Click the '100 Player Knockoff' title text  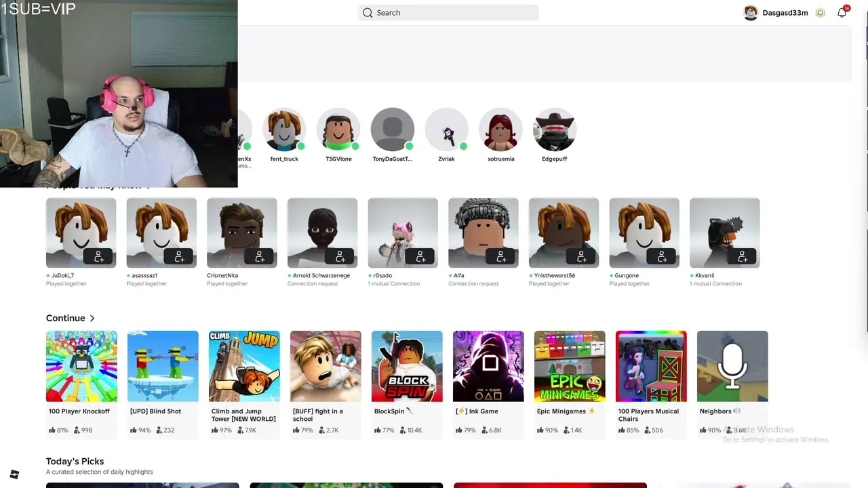[x=79, y=411]
